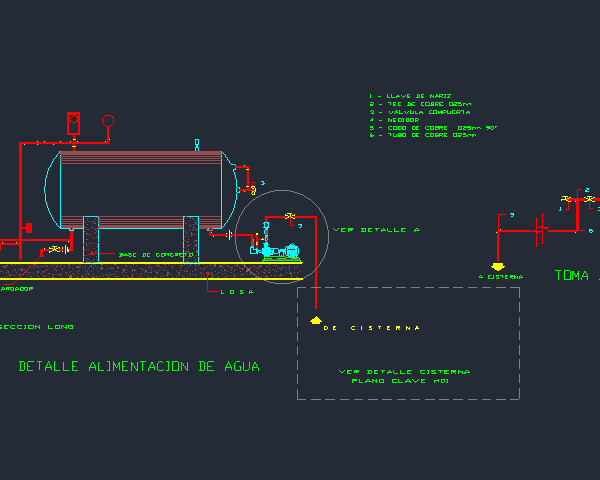Select the 'VER DETALLE A' label
This screenshot has width=600, height=480.
pos(376,230)
